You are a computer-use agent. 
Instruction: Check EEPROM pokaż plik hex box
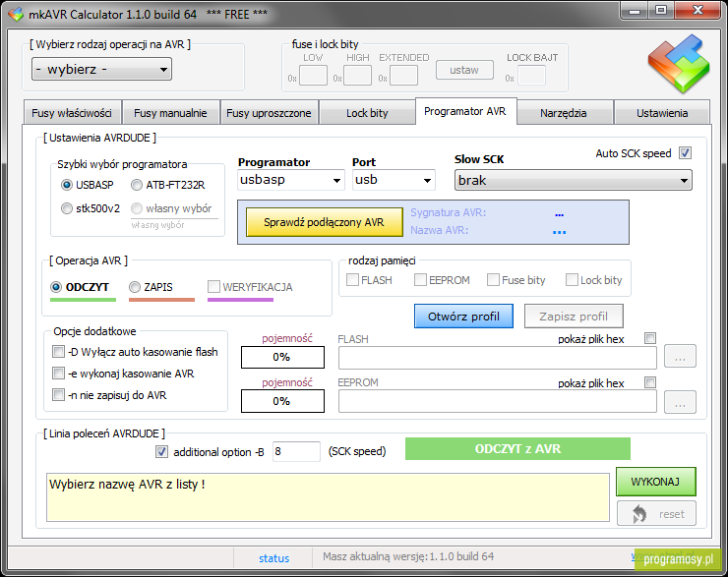point(650,382)
